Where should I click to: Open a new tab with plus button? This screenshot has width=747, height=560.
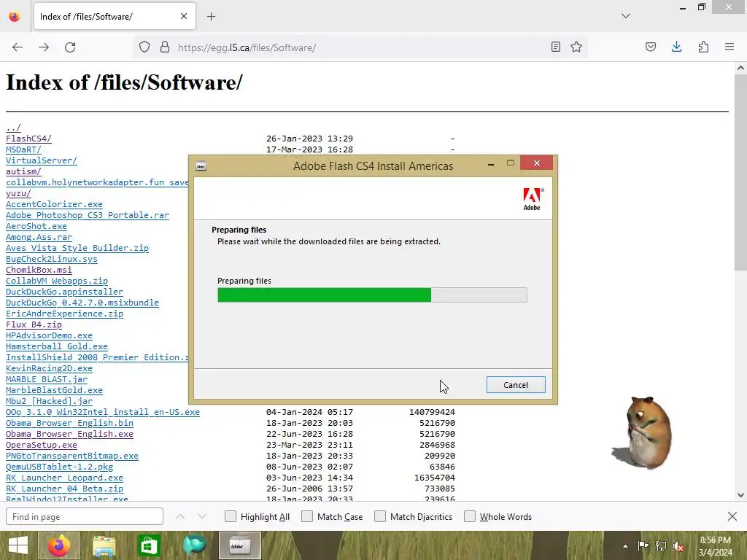pyautogui.click(x=211, y=17)
